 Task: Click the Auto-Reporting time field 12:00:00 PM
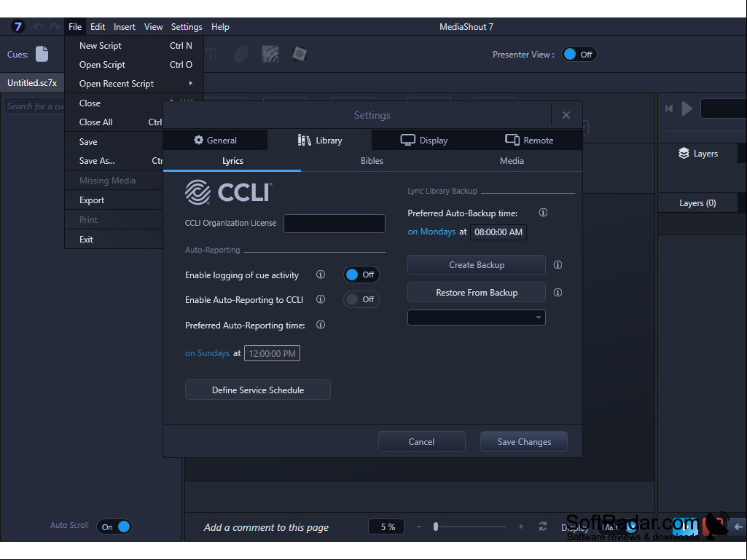click(272, 353)
